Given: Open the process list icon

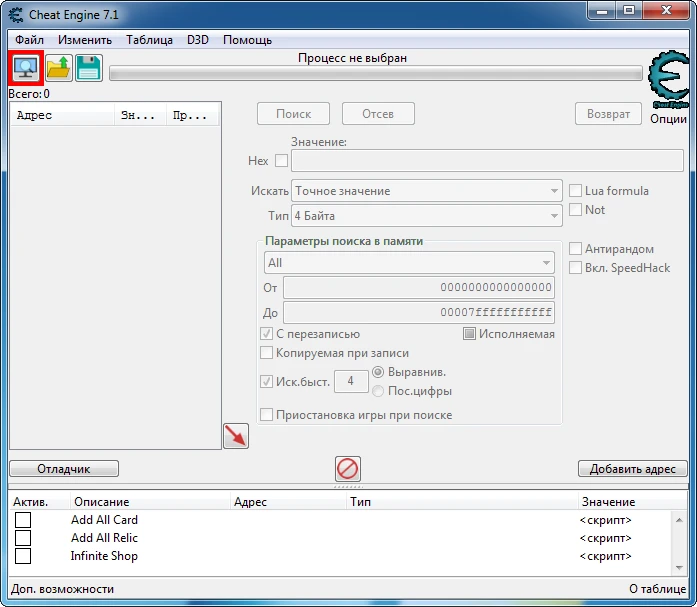Looking at the screenshot, I should tap(26, 68).
